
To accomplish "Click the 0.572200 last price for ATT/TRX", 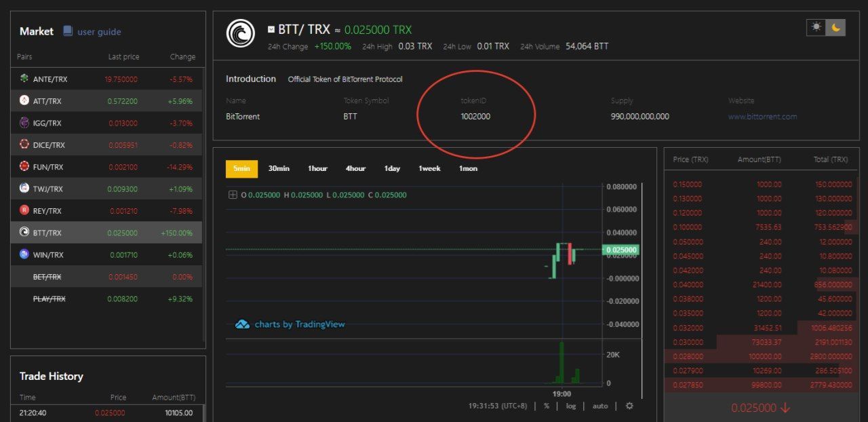I will coord(122,101).
